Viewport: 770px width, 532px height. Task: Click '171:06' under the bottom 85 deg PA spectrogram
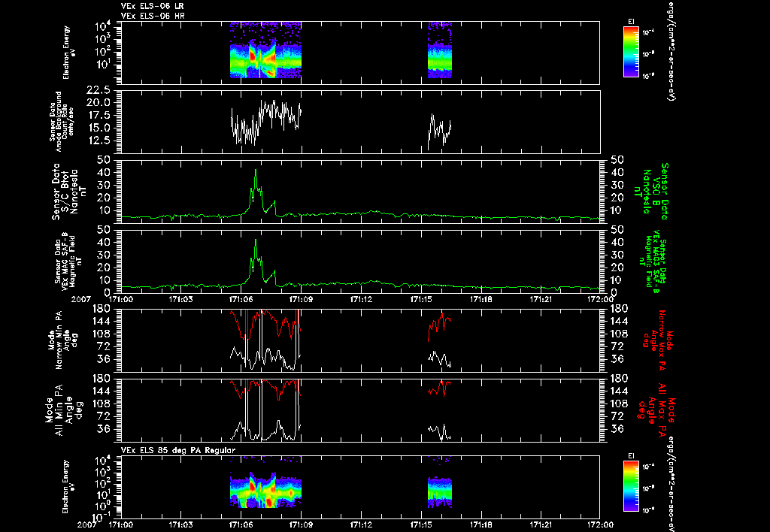241,524
